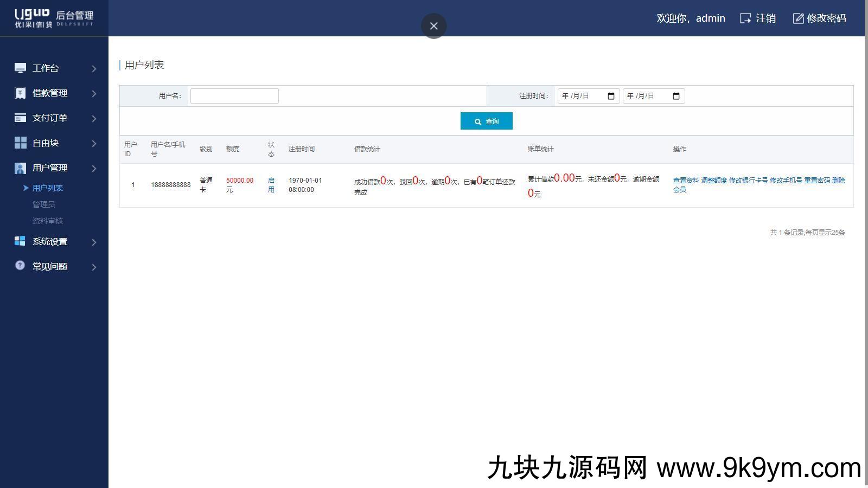Click 注销 logout link in header

pos(758,18)
